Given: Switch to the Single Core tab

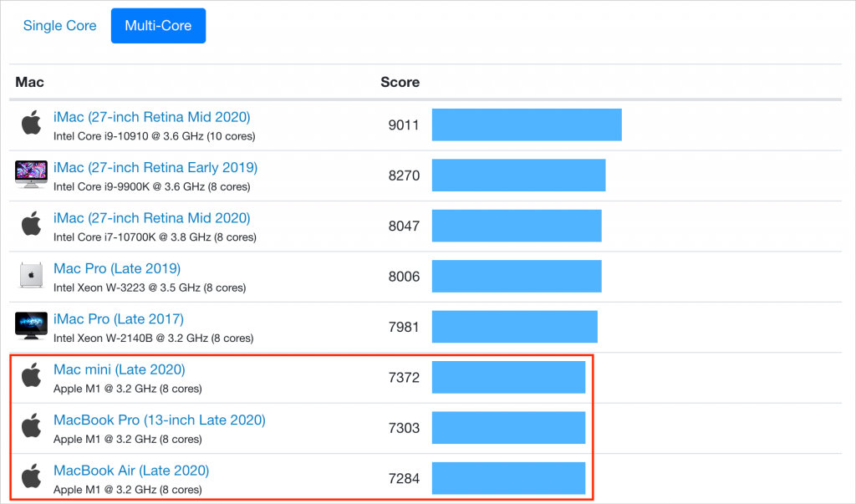Looking at the screenshot, I should [x=60, y=26].
